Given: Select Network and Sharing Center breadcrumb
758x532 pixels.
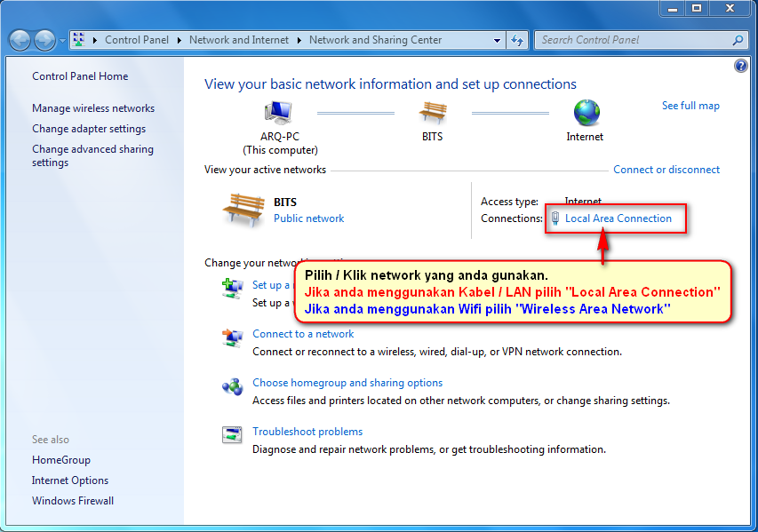Looking at the screenshot, I should [x=375, y=40].
